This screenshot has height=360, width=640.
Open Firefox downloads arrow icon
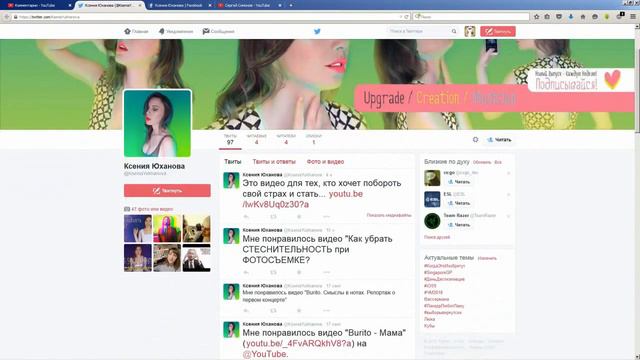pos(571,17)
